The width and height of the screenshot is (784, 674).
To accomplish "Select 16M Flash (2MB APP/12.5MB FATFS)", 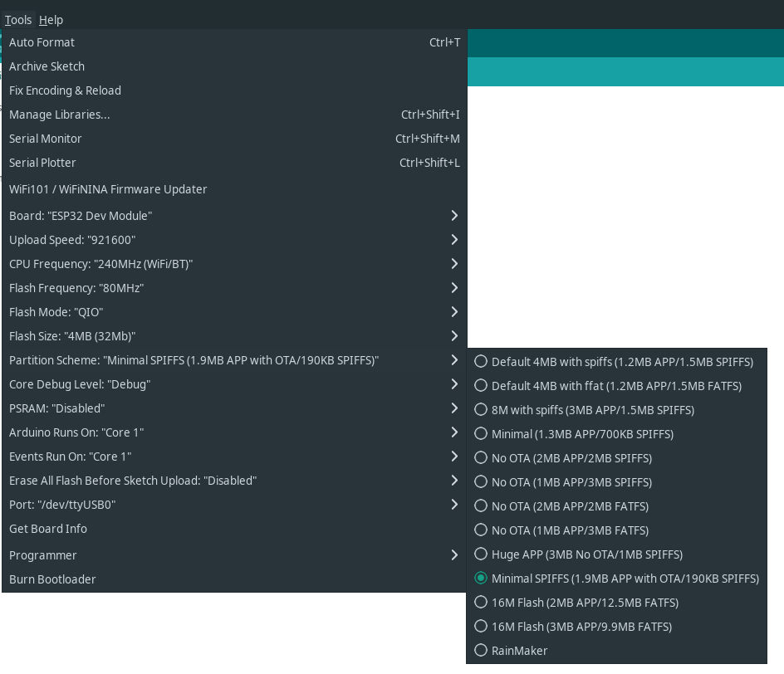I will (616, 602).
